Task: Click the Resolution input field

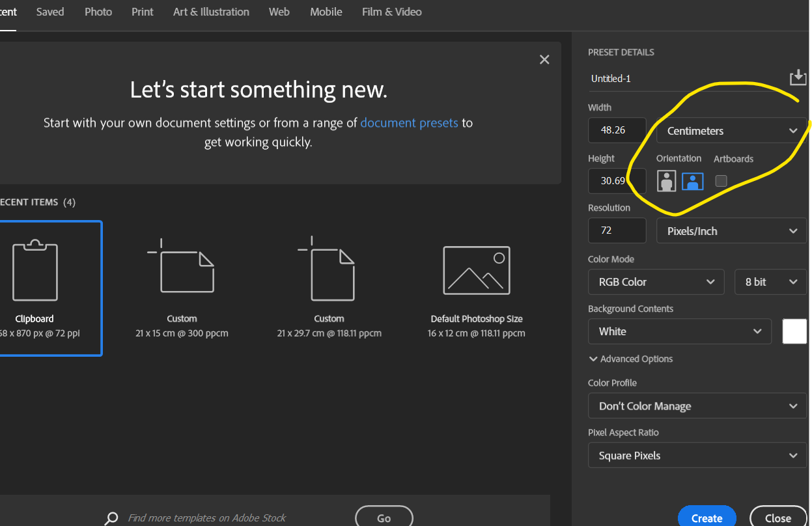Action: click(617, 230)
